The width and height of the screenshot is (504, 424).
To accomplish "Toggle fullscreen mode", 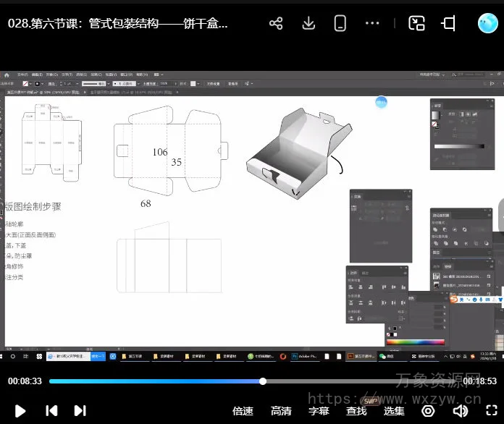I will pyautogui.click(x=490, y=411).
